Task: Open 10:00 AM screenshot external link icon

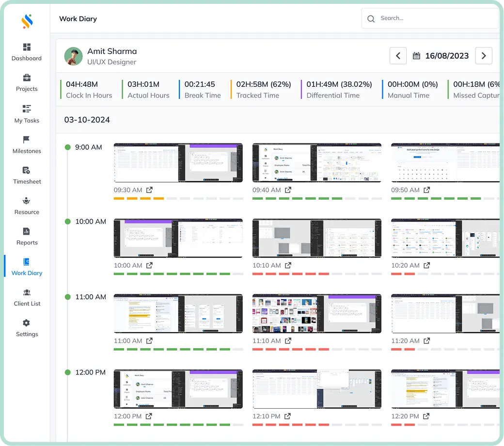Action: [149, 265]
